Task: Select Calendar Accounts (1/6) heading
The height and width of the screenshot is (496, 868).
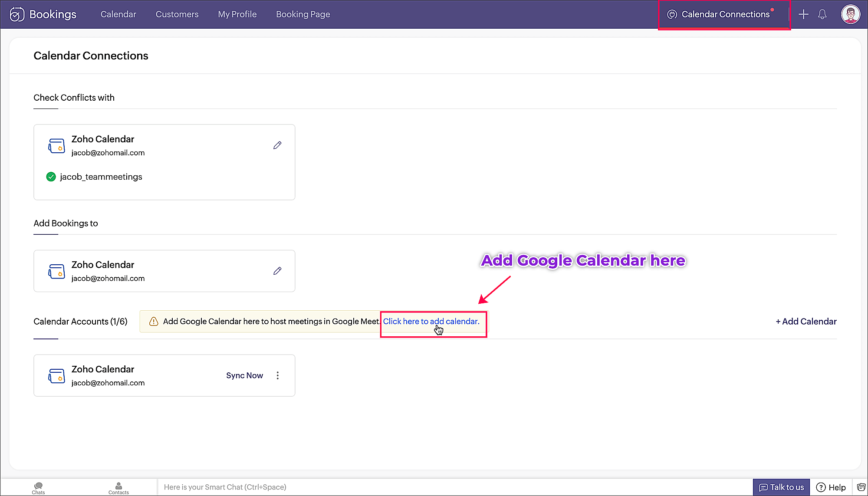Action: pyautogui.click(x=80, y=321)
